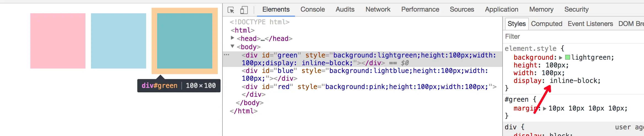Select the DOCTYPE html node
The width and height of the screenshot is (644, 136).
pyautogui.click(x=260, y=22)
